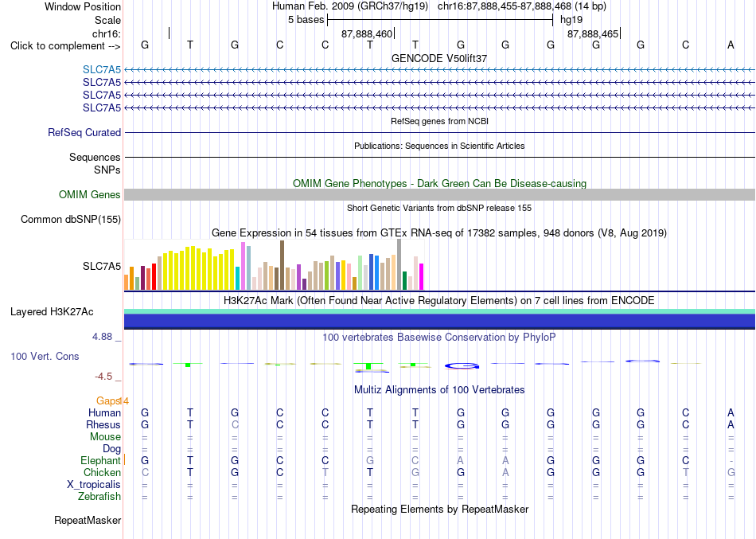Click the 87,888,460 position marker
Image resolution: width=756 pixels, height=539 pixels.
coord(367,33)
